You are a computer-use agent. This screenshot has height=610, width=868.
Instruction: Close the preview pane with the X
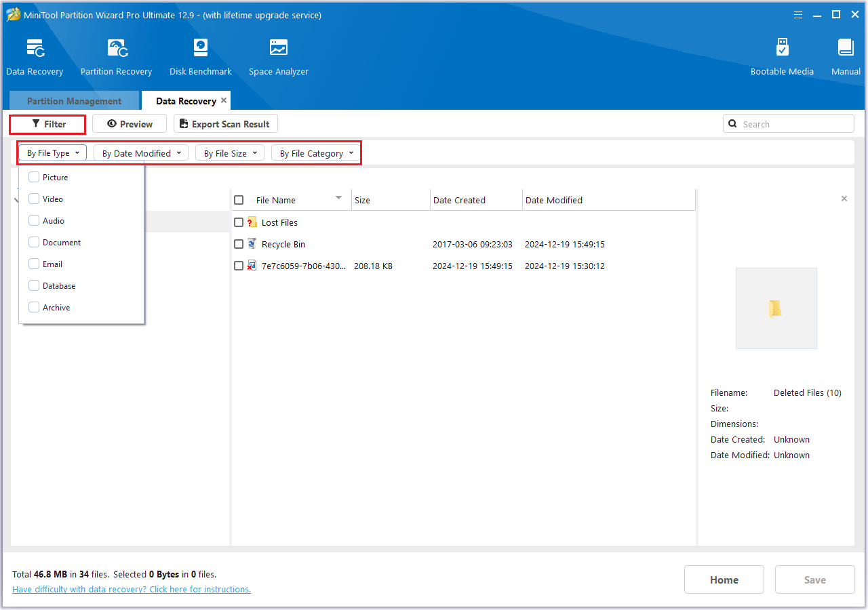coord(844,199)
